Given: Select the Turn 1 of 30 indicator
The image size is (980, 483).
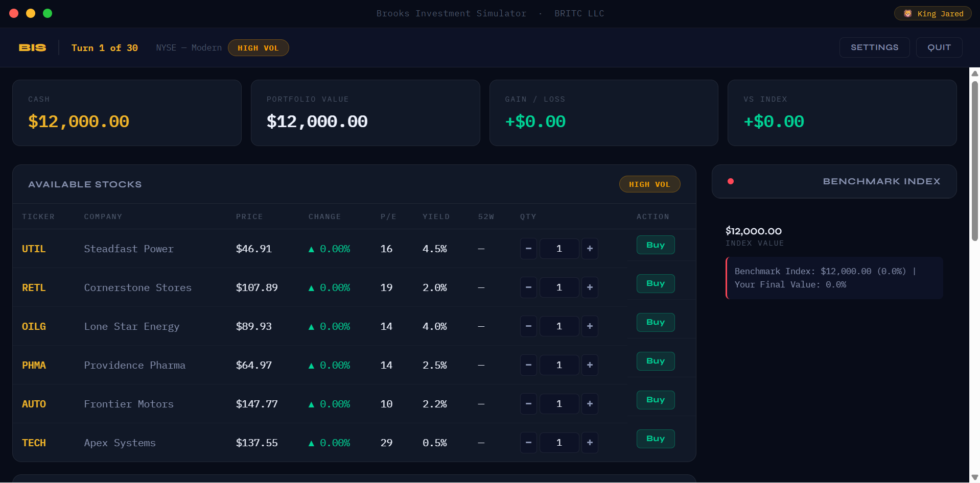Looking at the screenshot, I should (105, 47).
